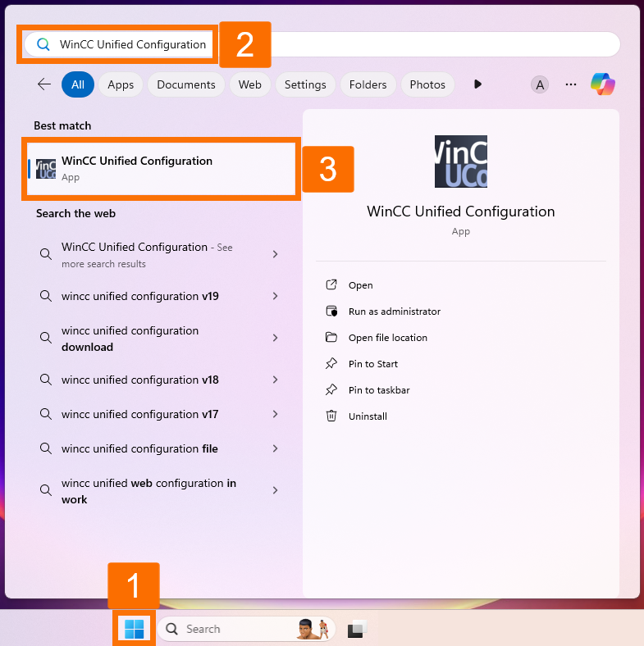This screenshot has height=646, width=644.
Task: Click the Pin to Start pin icon
Action: [x=331, y=363]
